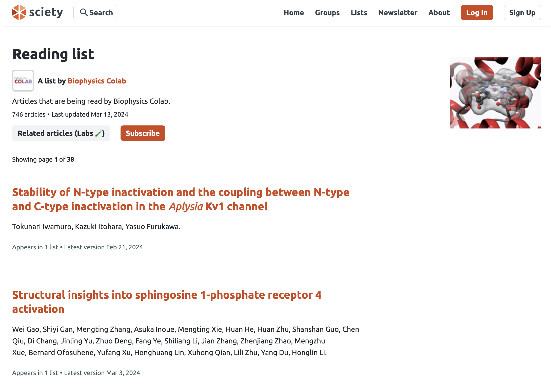The image size is (551, 392).
Task: Click Latest version Mar 3, 2024 link
Action: 102,373
